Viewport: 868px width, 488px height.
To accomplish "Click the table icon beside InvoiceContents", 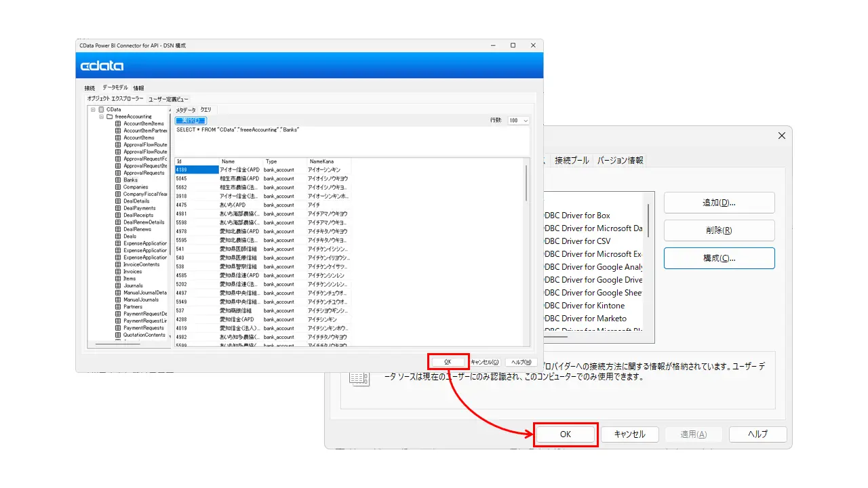I will point(118,264).
